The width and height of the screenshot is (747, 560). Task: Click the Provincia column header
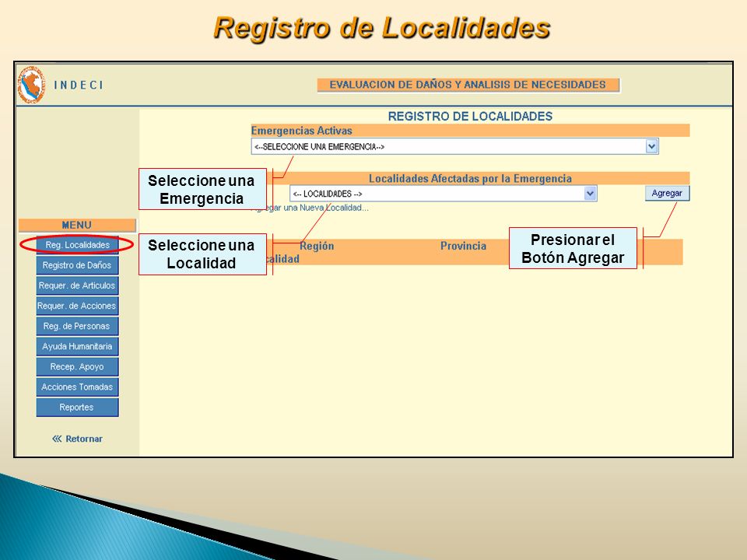coord(463,247)
